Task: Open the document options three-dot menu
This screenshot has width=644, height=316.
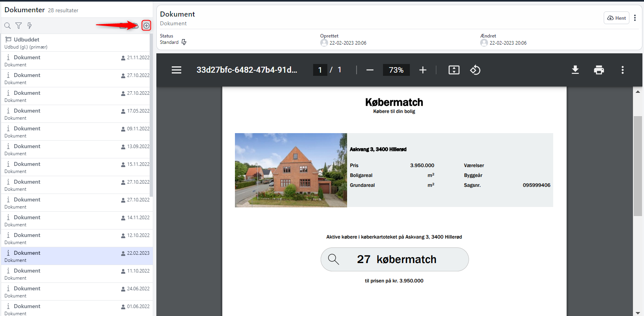Action: click(635, 18)
